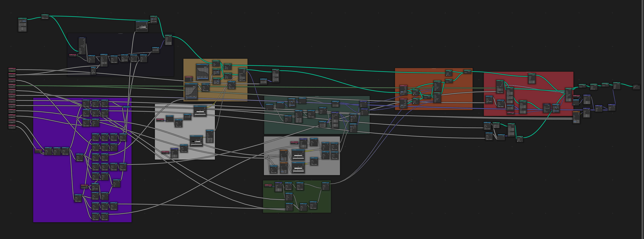The width and height of the screenshot is (644, 239).
Task: Delete the curve point on the upper Float Curve
Action: 208,77
